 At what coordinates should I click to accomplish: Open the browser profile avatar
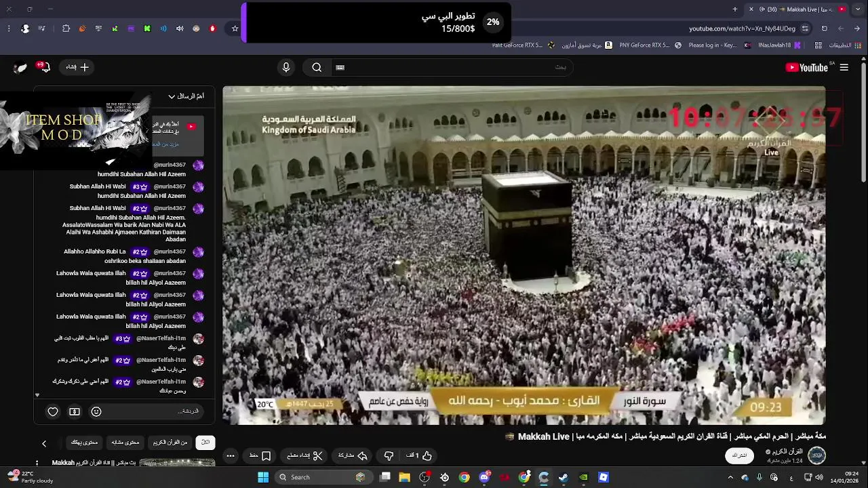click(25, 28)
